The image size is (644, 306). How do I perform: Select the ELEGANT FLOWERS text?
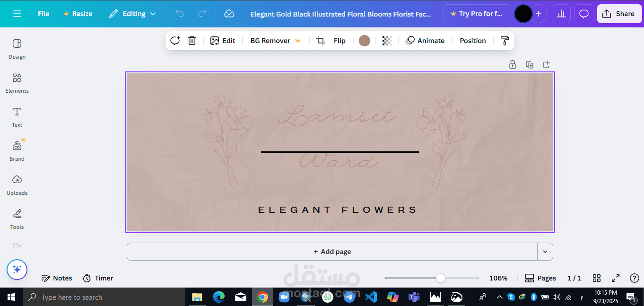coord(338,210)
